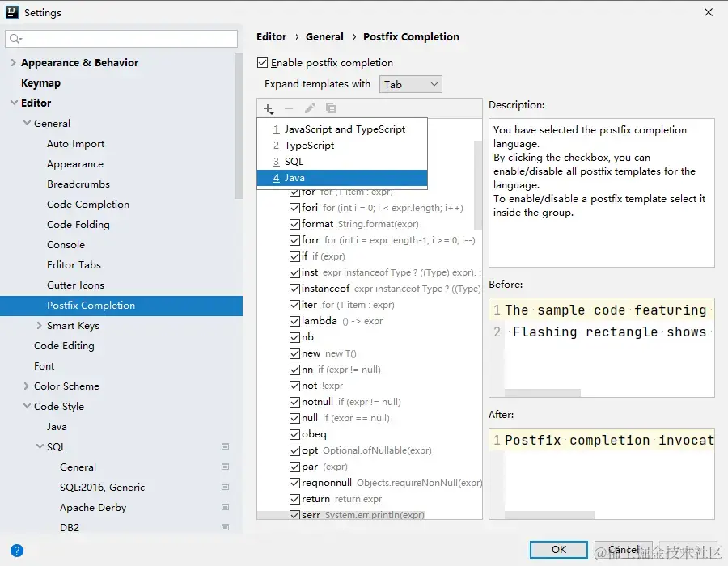This screenshot has width=728, height=566.
Task: Open the Appearance page under Editor General
Action: [75, 164]
